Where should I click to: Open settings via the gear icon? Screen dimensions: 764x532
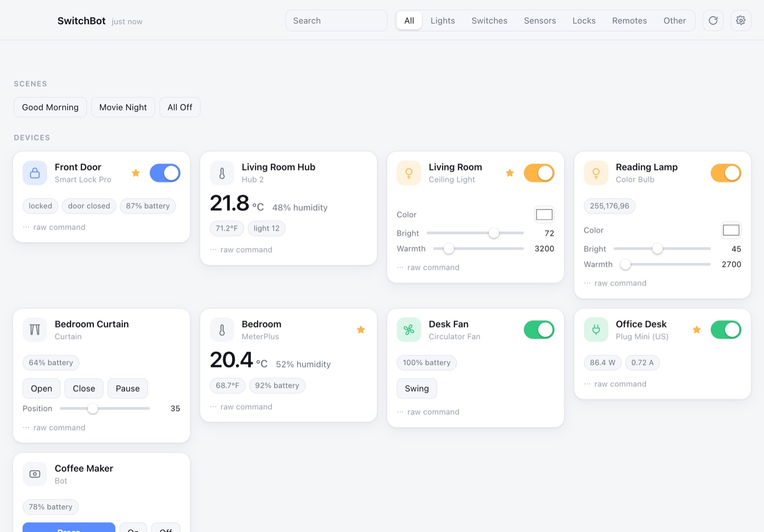(741, 21)
